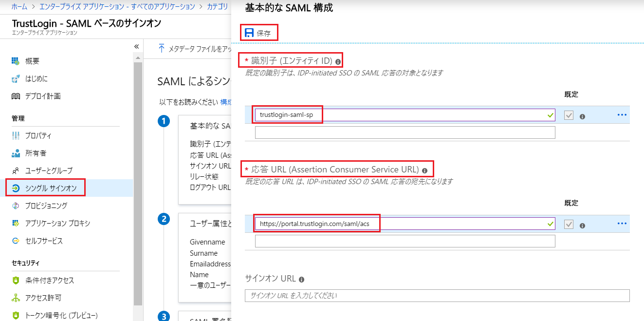This screenshot has width=644, height=321.
Task: Click the デプロイ計画 book icon
Action: point(16,96)
